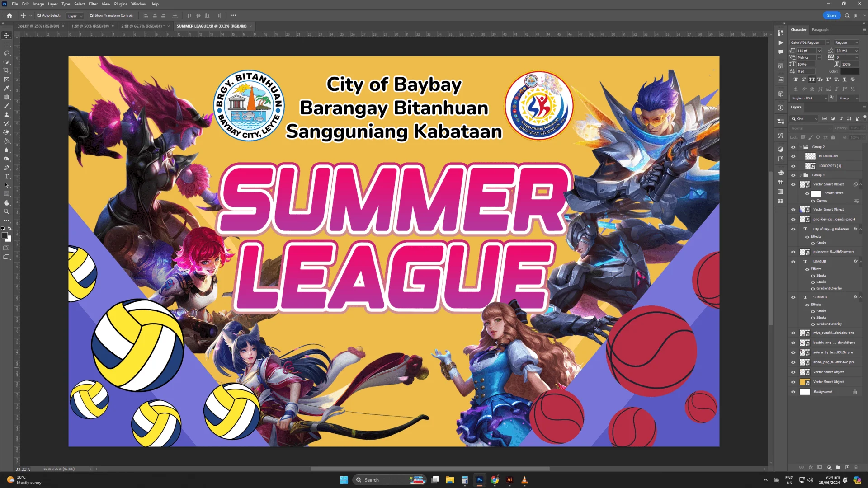The image size is (868, 488).
Task: Hide the Background layer
Action: click(793, 392)
